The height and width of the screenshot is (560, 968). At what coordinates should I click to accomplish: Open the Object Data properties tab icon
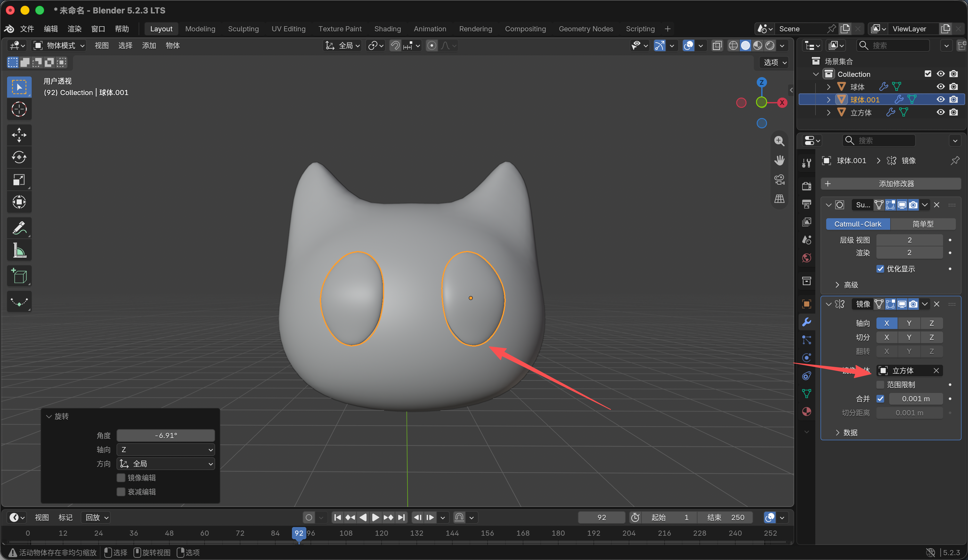pyautogui.click(x=806, y=393)
